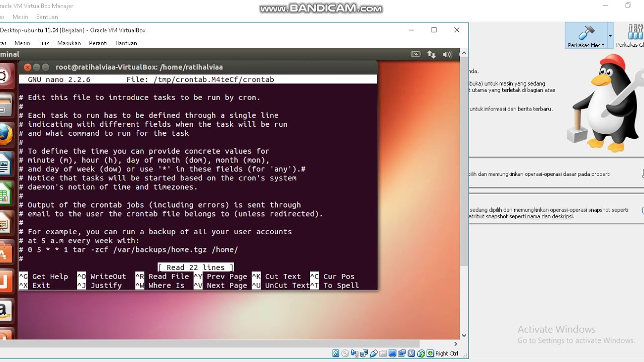Open Mesin menu in VM window
This screenshot has width=644, height=362.
click(x=22, y=43)
